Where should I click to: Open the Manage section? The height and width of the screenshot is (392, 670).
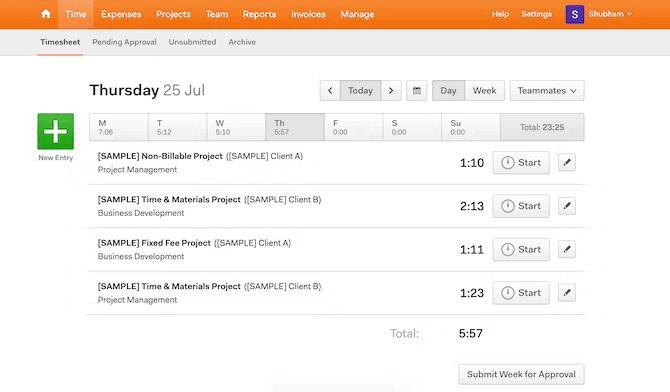coord(357,14)
